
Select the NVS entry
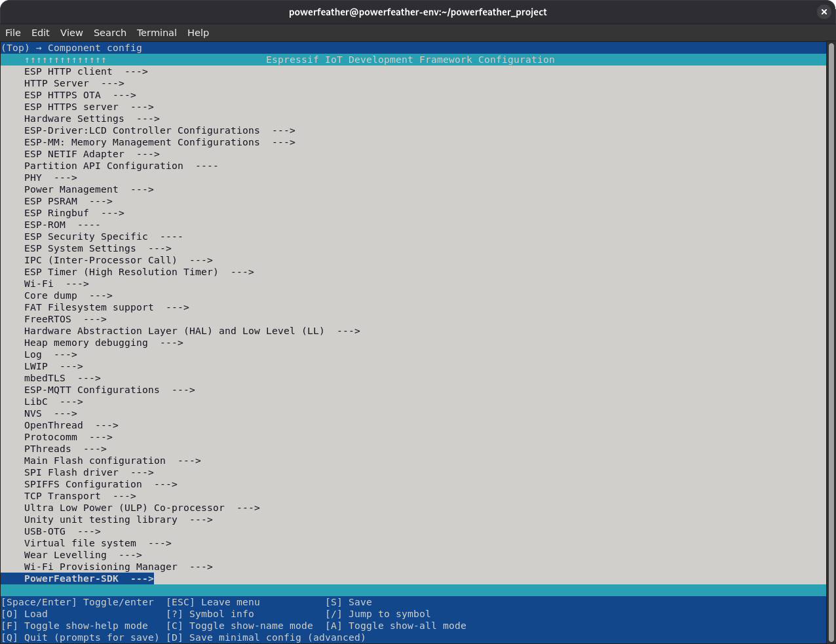[x=50, y=413]
